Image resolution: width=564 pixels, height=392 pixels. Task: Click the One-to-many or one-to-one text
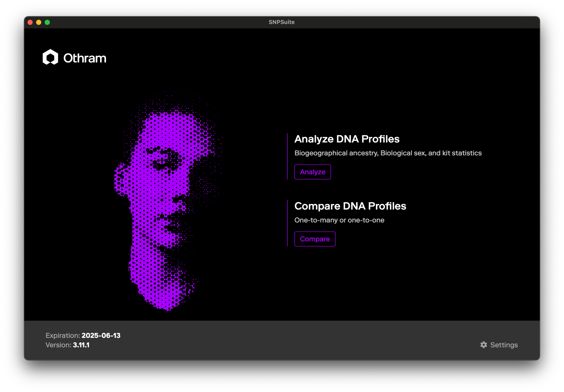(x=339, y=220)
